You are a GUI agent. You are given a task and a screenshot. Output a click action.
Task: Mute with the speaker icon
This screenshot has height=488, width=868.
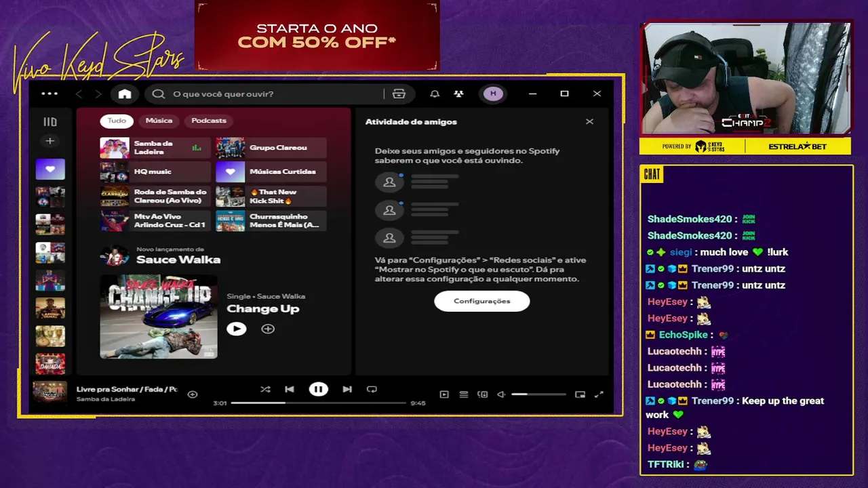pos(501,394)
